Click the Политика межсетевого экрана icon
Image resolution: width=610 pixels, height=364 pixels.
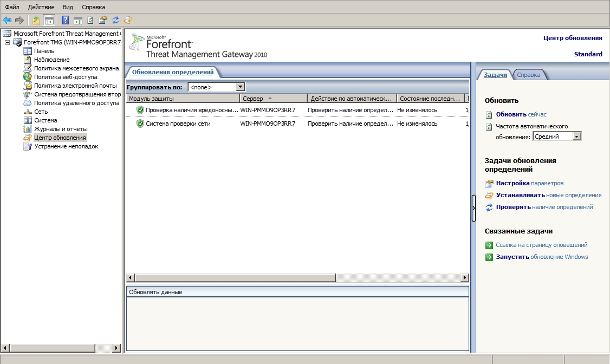coord(28,68)
